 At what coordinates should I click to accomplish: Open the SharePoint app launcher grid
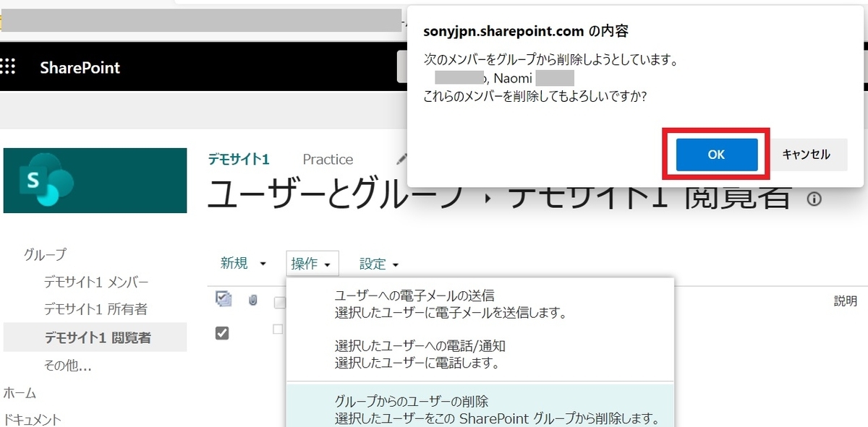point(9,67)
